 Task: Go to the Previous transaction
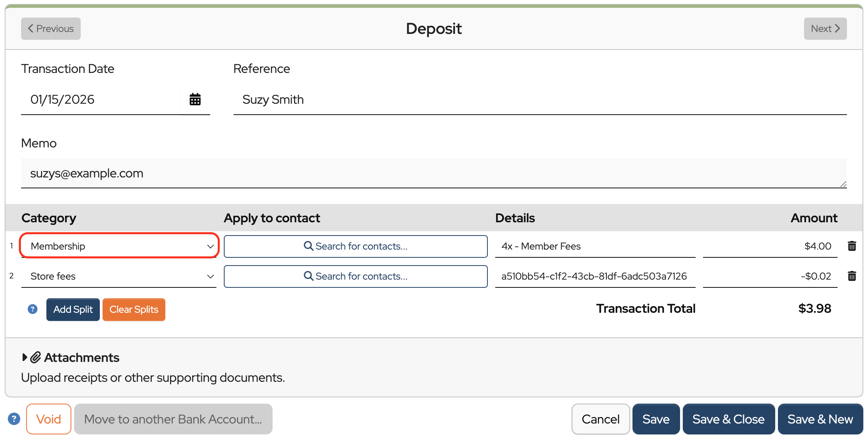pyautogui.click(x=51, y=28)
